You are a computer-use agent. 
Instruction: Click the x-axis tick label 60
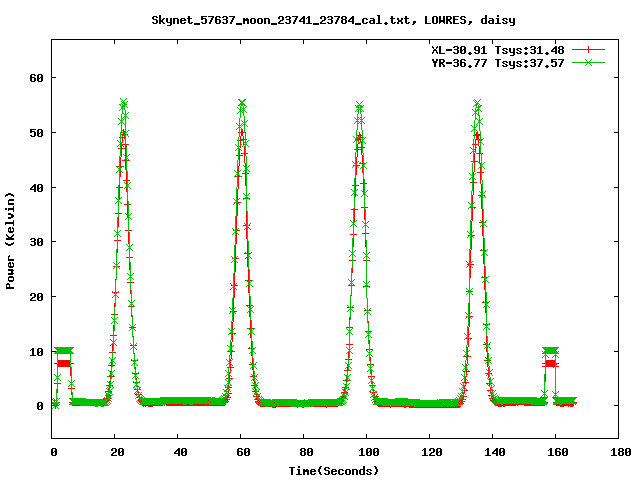click(x=243, y=452)
